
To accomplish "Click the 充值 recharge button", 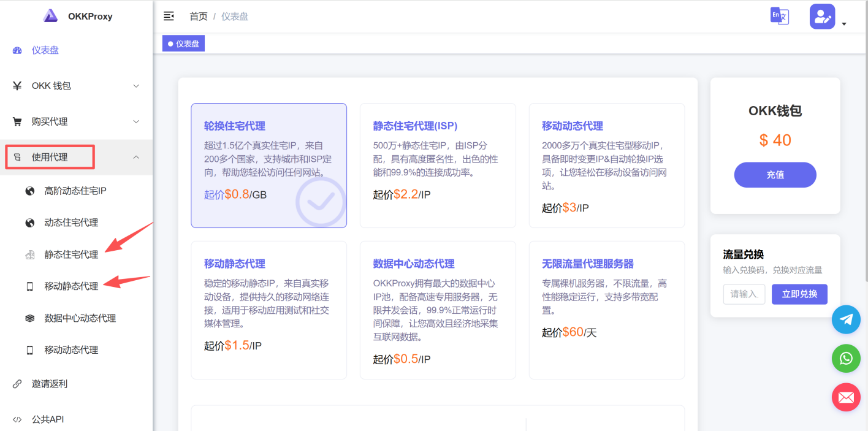I will coord(775,175).
